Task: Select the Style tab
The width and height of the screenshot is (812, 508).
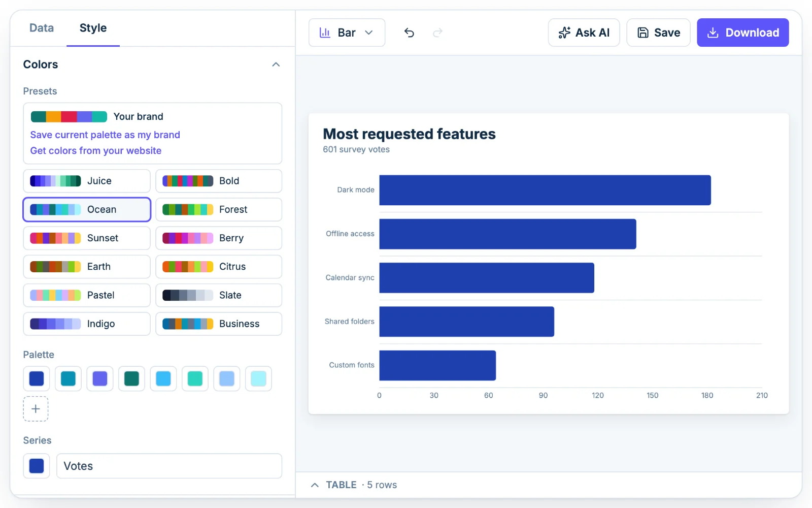Action: pyautogui.click(x=93, y=28)
